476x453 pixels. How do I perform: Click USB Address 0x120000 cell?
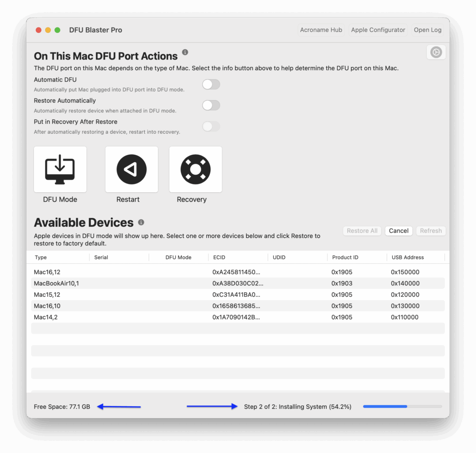pyautogui.click(x=405, y=295)
